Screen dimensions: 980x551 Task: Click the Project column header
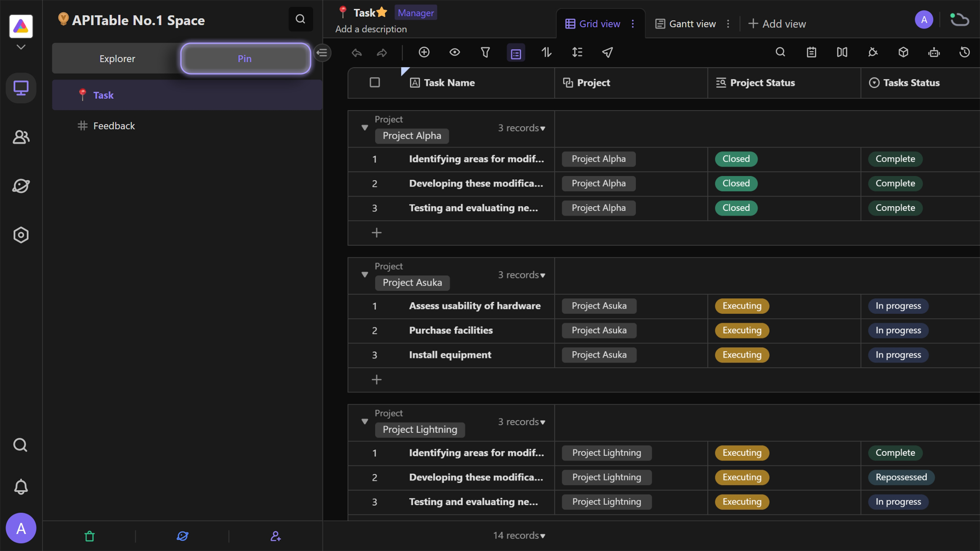point(631,83)
